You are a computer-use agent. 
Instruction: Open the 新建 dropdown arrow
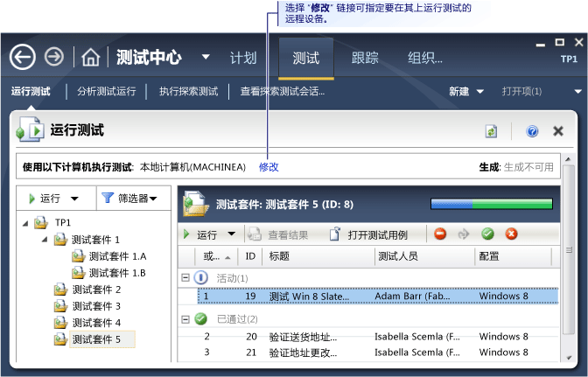pos(479,92)
